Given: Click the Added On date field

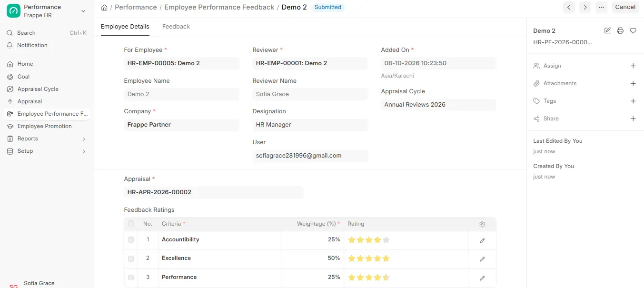Looking at the screenshot, I should (438, 63).
